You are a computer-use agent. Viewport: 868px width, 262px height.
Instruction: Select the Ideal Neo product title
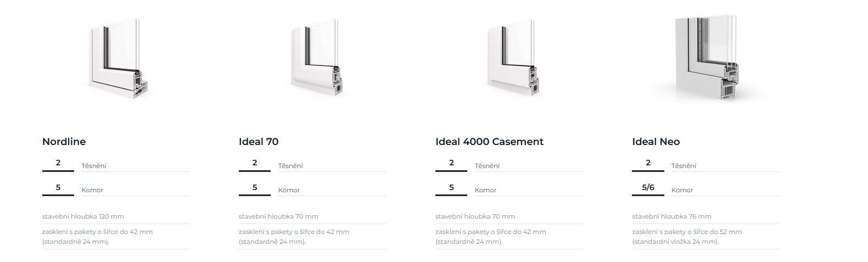coord(656,142)
